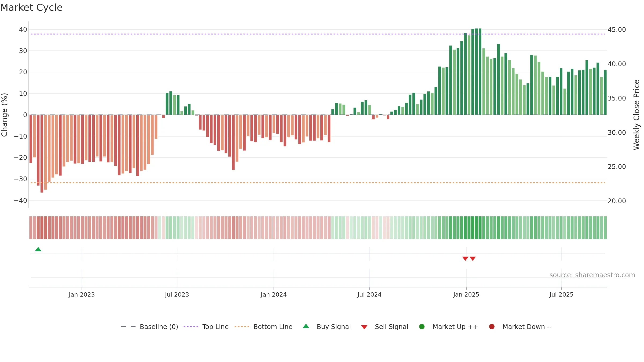Toggle the Market Up ++ legend entry
Screen dimensions: 644x362
coord(449,327)
